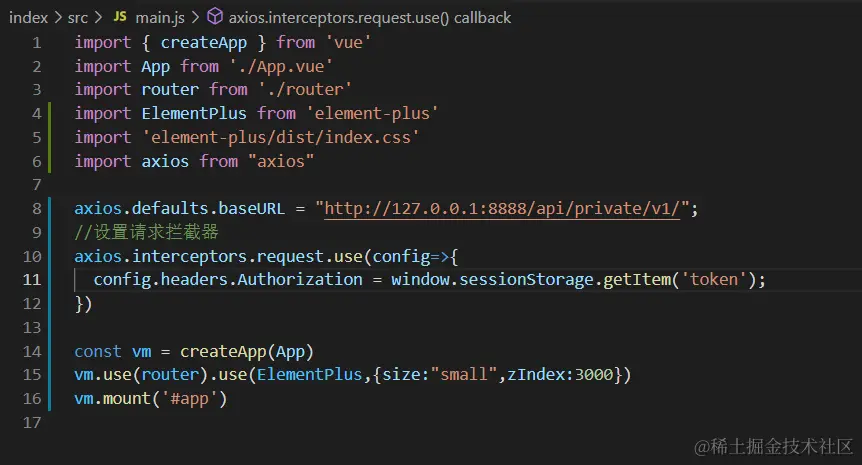Viewport: 862px width, 465px height.
Task: Open the index folder breadcrumb
Action: pos(28,17)
